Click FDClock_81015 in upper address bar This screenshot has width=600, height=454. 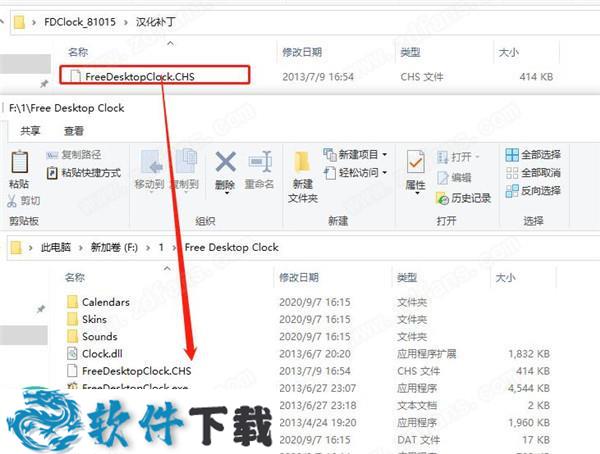point(80,22)
